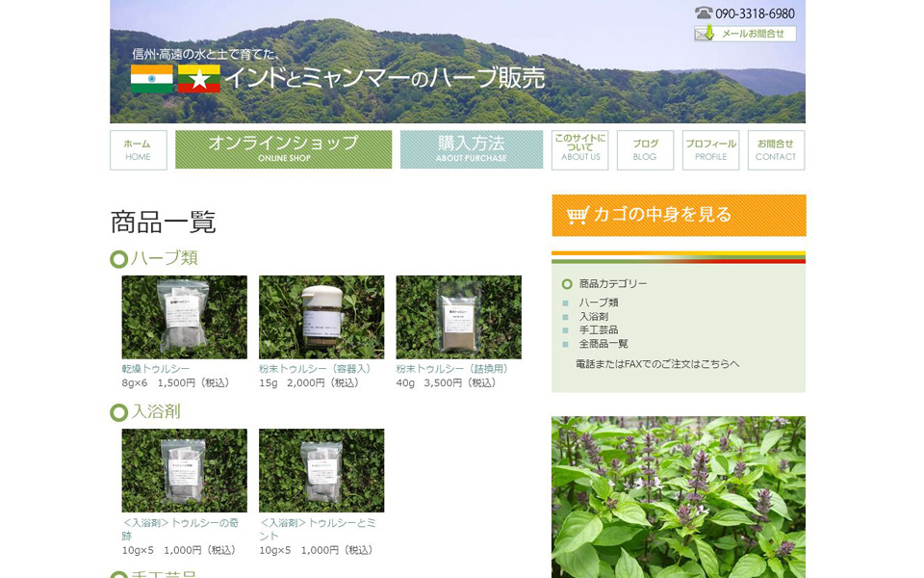
Task: Open 電話またはFAXでのご注文はこちらへ link
Action: pos(657,364)
